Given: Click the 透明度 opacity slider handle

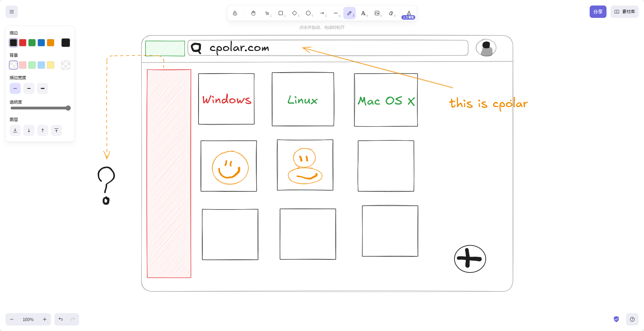Looking at the screenshot, I should pos(68,108).
